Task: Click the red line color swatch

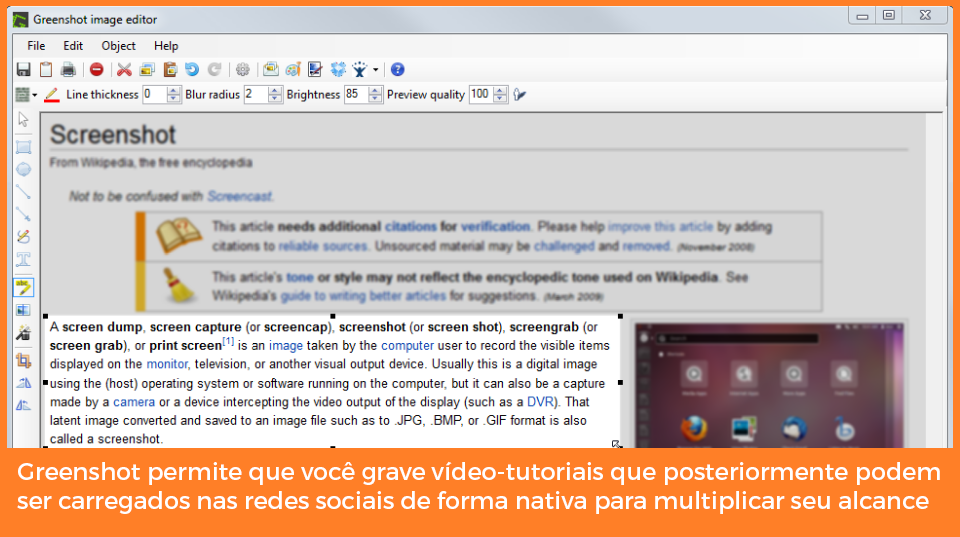Action: pyautogui.click(x=52, y=95)
